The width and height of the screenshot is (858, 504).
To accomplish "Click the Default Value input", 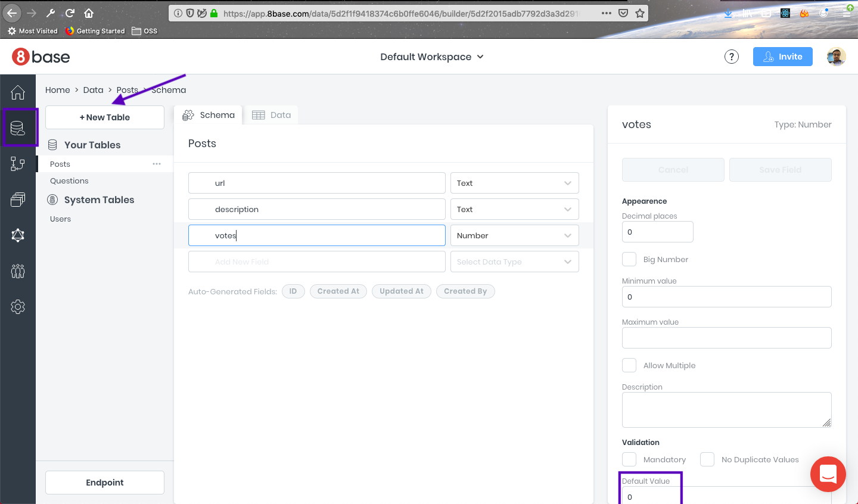I will click(x=727, y=496).
